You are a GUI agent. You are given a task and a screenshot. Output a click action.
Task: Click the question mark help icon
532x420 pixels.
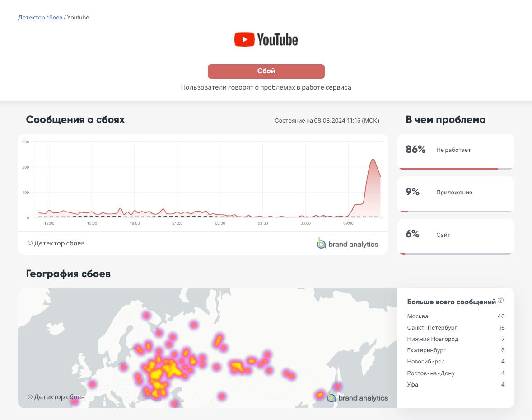tap(500, 300)
